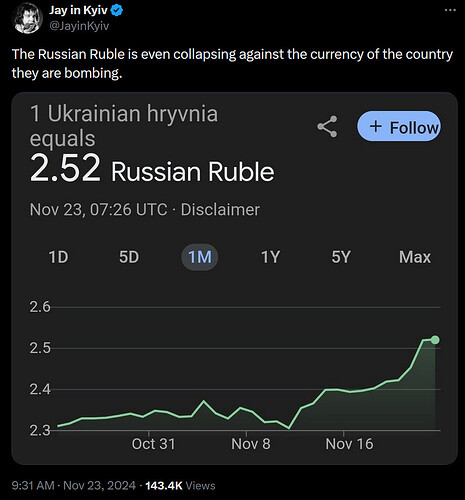
Task: Select the 5D chart range
Action: [x=129, y=257]
